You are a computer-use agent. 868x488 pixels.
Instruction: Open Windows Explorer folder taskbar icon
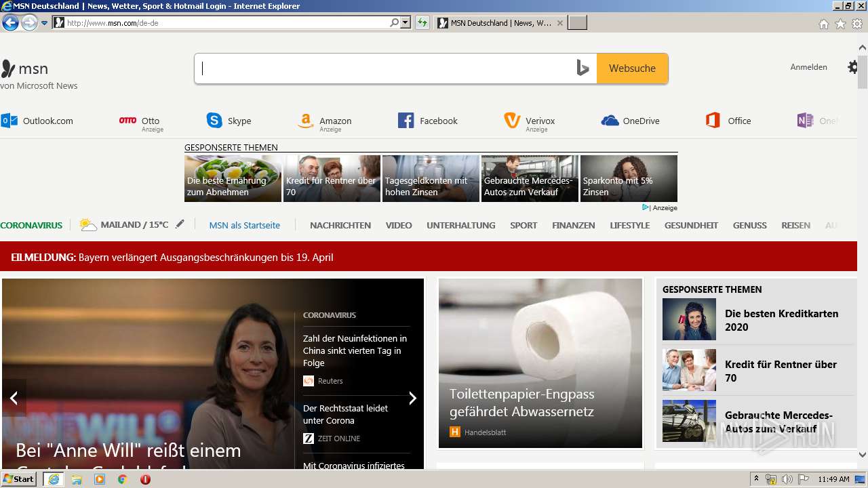[77, 479]
